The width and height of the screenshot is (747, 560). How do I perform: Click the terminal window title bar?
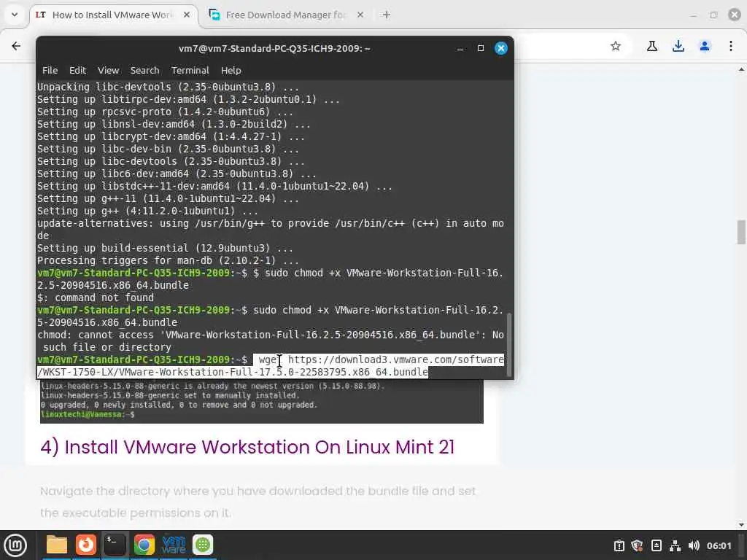pyautogui.click(x=274, y=48)
